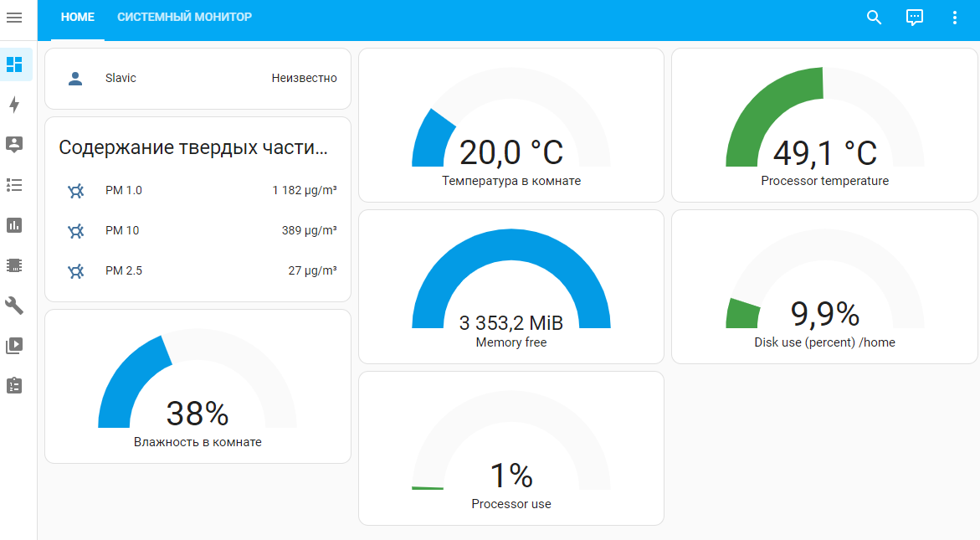Click the search icon in header
Screen dimensions: 980x540
pos(874,18)
